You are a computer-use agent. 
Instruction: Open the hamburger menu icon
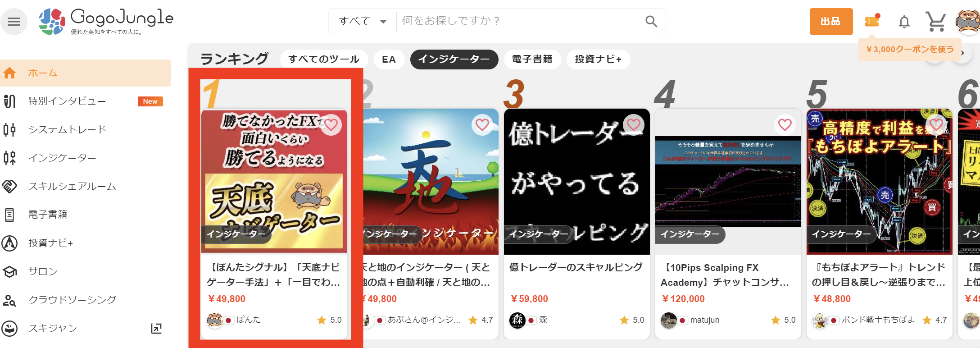click(x=14, y=22)
